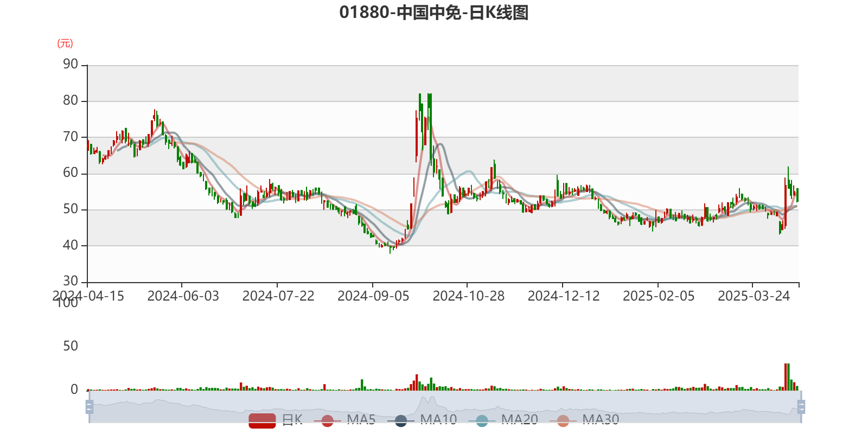Click the volume axis 50 label
The image size is (868, 434).
(x=71, y=346)
